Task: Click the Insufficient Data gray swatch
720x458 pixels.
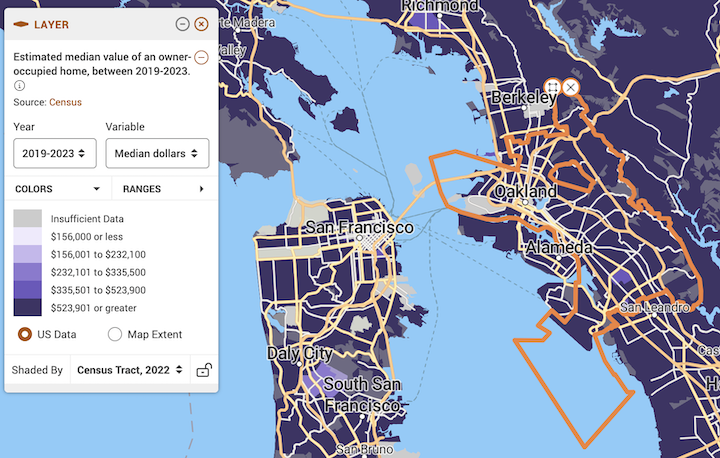Action: [27, 218]
